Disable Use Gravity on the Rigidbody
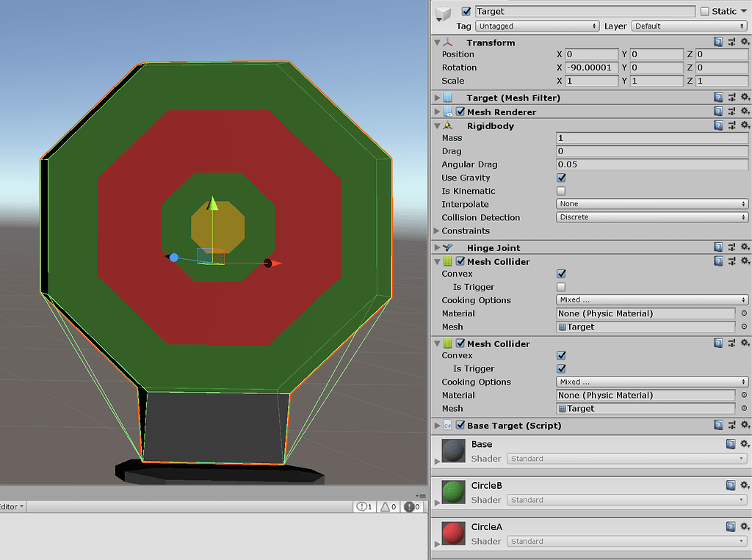Image resolution: width=752 pixels, height=560 pixels. [561, 178]
